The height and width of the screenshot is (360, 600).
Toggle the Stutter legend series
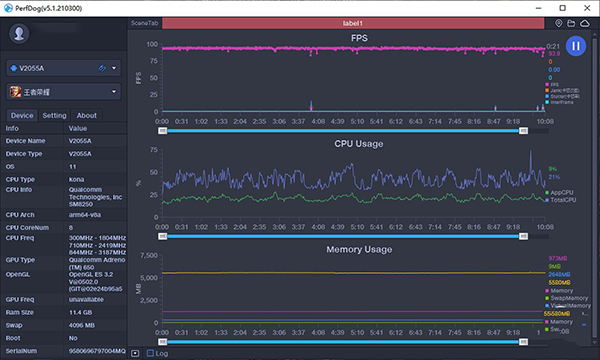point(562,96)
